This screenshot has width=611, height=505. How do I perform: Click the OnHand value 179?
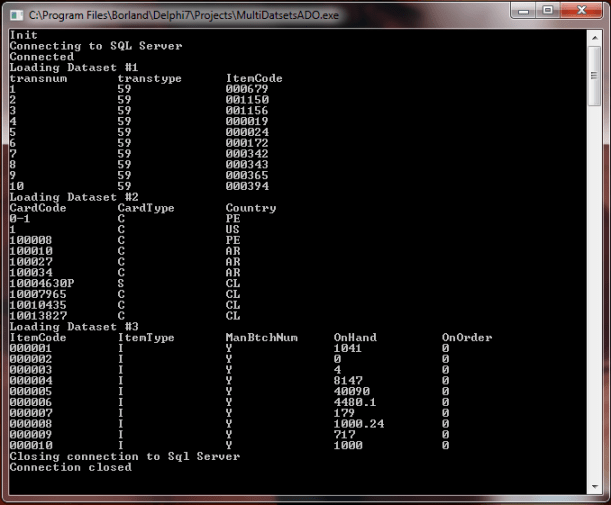(x=344, y=413)
